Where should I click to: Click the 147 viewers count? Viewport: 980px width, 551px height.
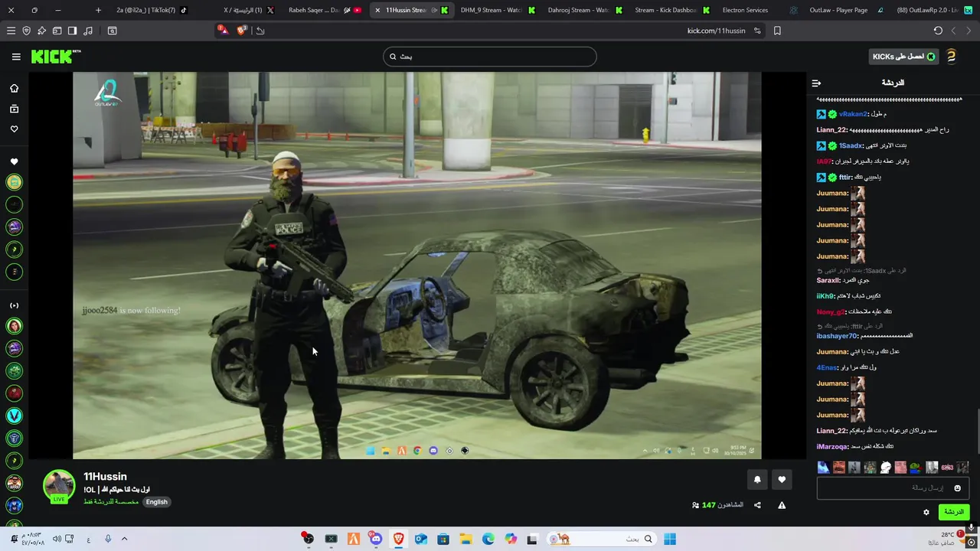point(708,505)
